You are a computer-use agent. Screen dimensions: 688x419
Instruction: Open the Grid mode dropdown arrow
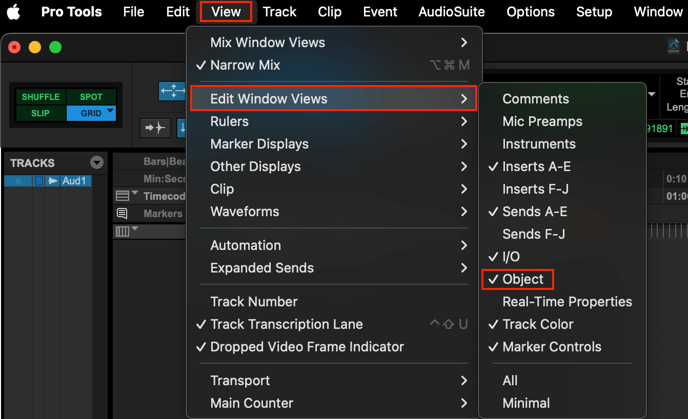(109, 113)
